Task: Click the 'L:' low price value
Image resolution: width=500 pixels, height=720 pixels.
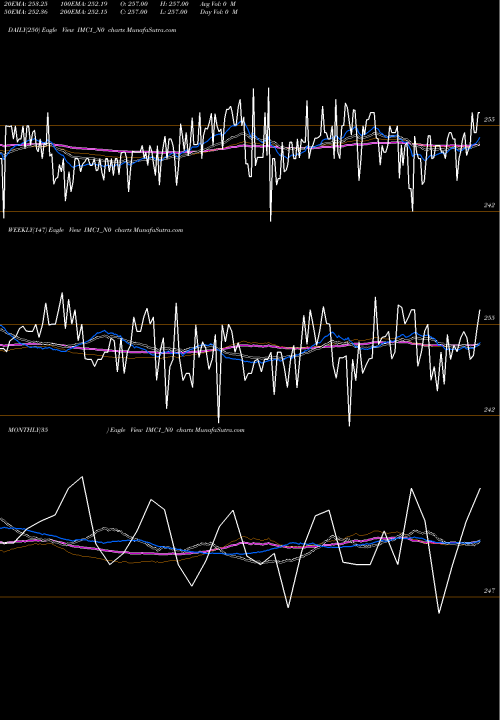Action: click(x=174, y=12)
